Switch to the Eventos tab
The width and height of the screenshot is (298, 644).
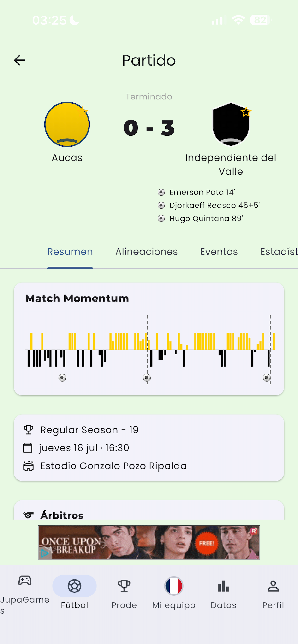pos(219,252)
